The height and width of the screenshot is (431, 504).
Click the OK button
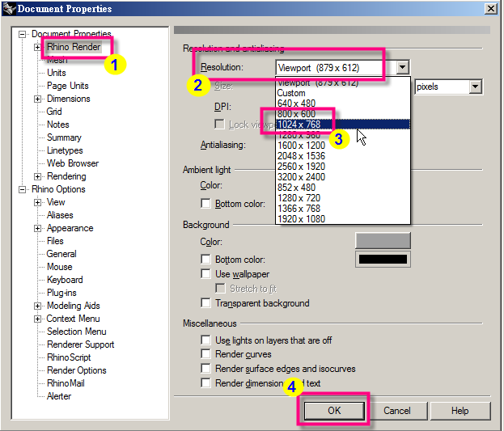point(334,411)
